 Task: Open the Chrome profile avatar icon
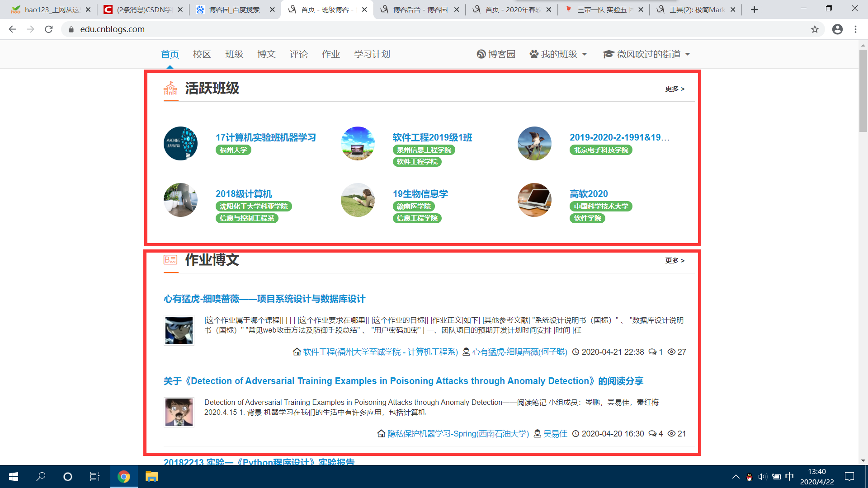[x=837, y=29]
